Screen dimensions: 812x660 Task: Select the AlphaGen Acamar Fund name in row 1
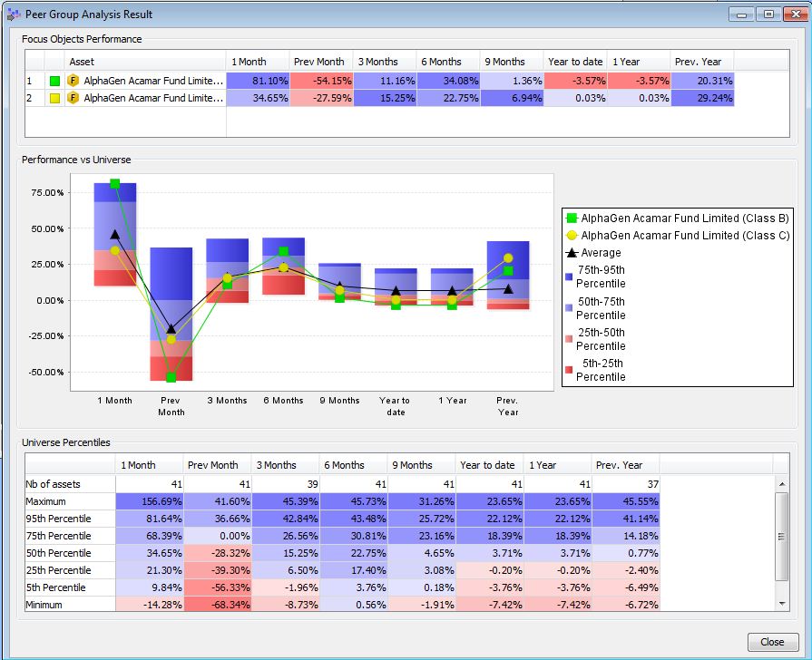[153, 81]
